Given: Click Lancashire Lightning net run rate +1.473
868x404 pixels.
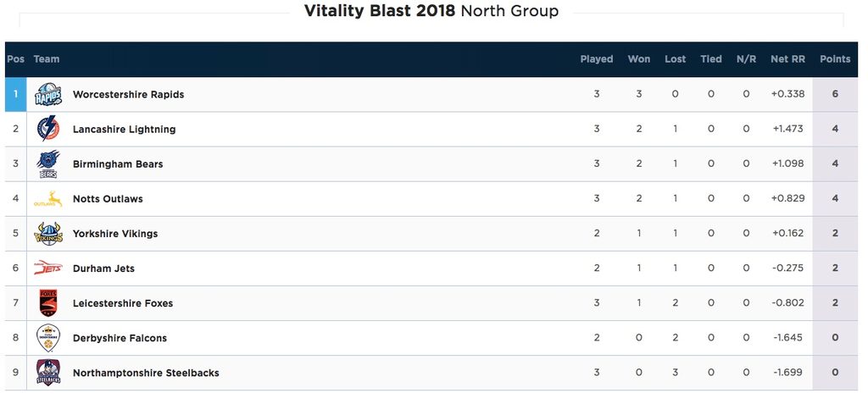Looking at the screenshot, I should (x=787, y=129).
